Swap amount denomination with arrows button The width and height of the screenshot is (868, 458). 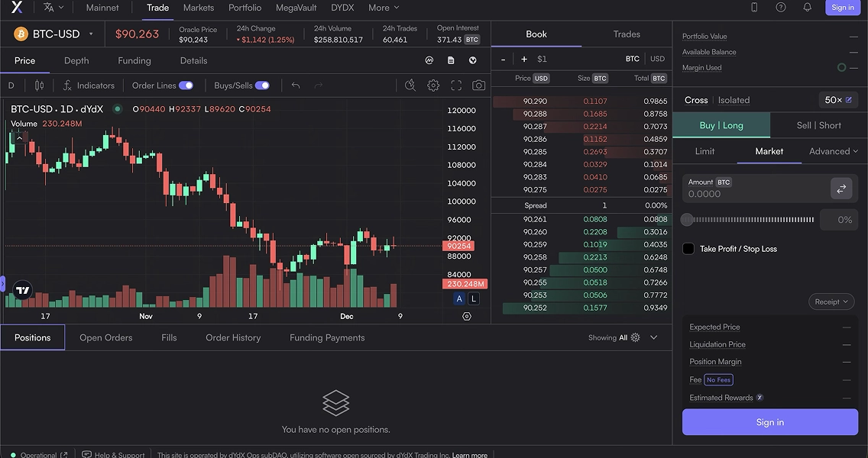[x=840, y=189]
